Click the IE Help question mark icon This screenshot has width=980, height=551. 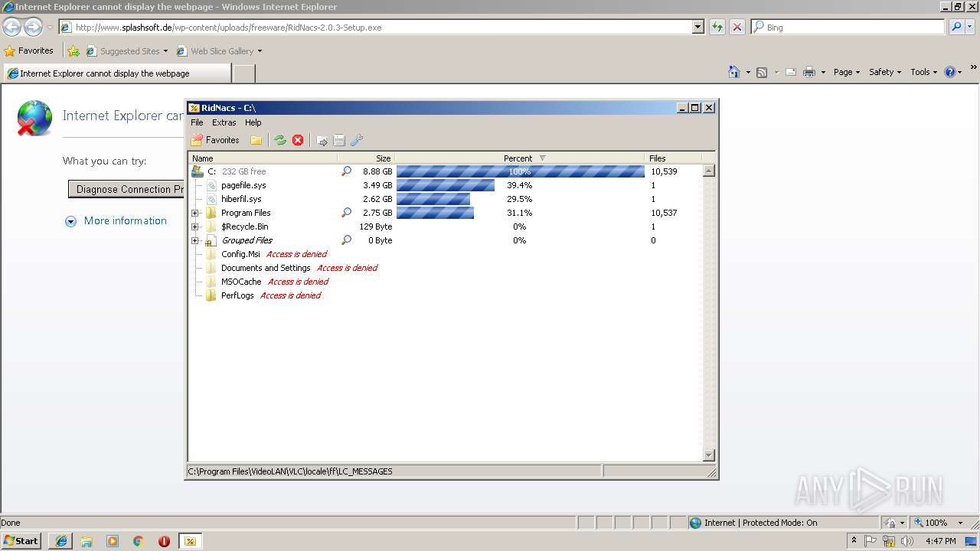click(x=950, y=72)
